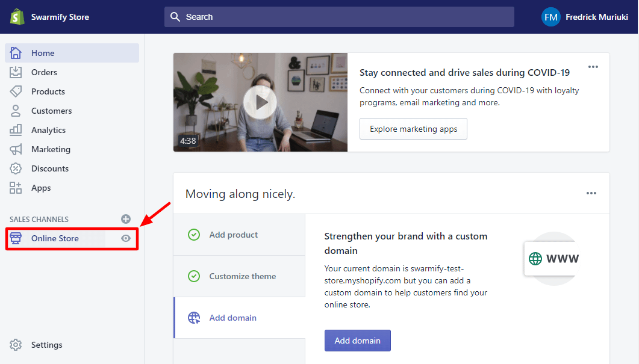Open Marketing in sidebar

click(72, 149)
